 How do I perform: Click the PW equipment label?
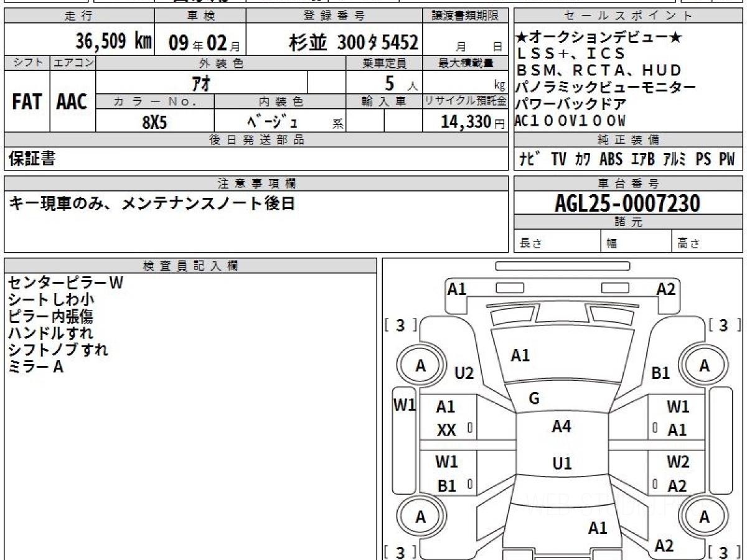point(727,159)
